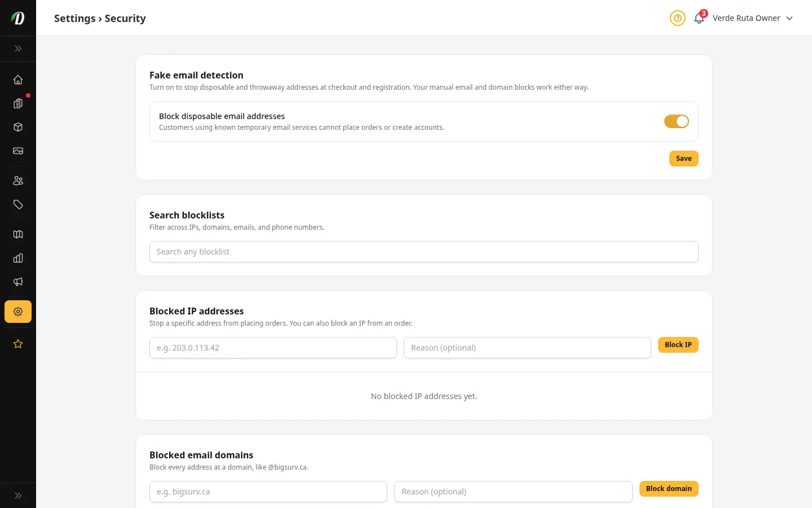Open the analytics bar chart icon
The image size is (812, 508).
tap(18, 258)
